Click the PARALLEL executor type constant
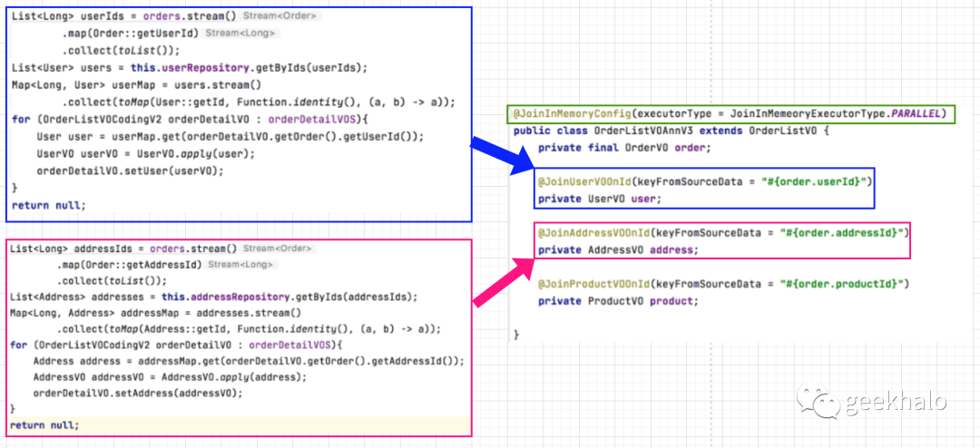This screenshot has width=980, height=448. point(916,114)
